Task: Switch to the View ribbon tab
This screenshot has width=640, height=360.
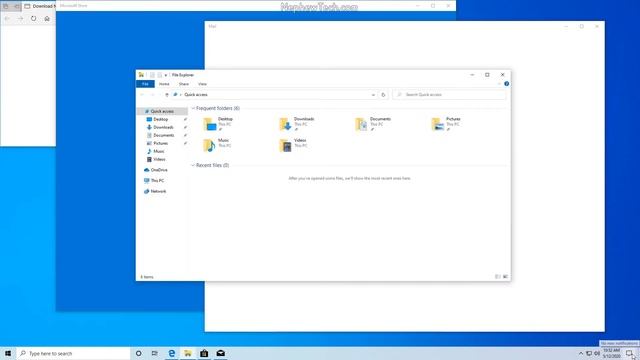Action: [x=202, y=84]
